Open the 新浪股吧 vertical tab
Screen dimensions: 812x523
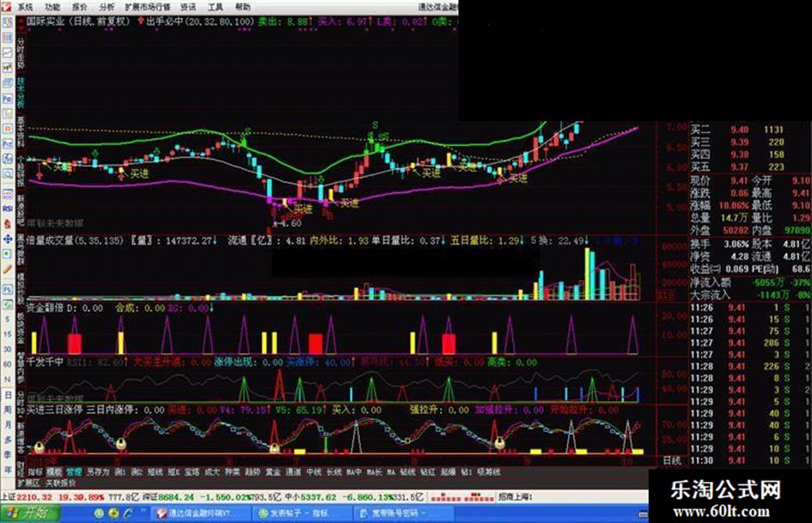point(21,210)
